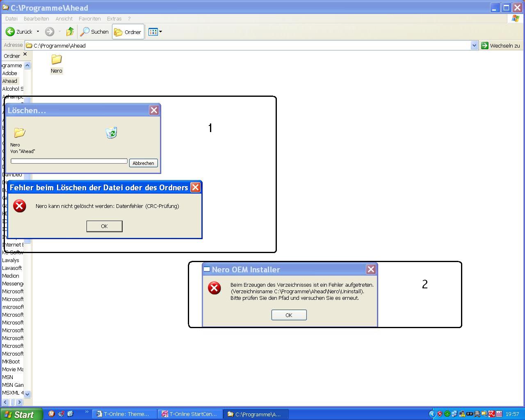Open the ? help menu
The image size is (525, 420).
[x=129, y=18]
